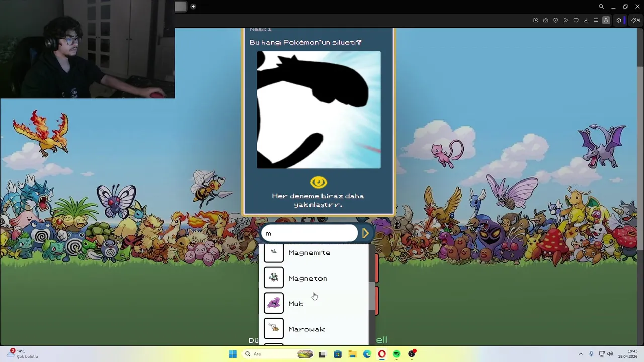Open the send/flow arrow icon
Viewport: 644px width, 362px height.
pos(566,20)
